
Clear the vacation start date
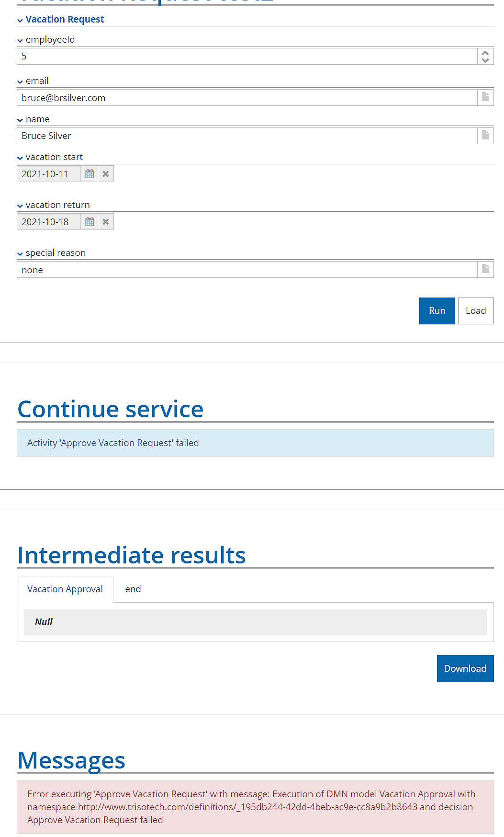[x=106, y=174]
